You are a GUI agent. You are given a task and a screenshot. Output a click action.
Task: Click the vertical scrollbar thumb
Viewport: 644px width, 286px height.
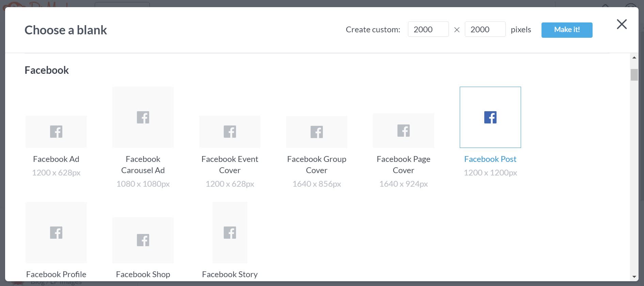(x=634, y=75)
